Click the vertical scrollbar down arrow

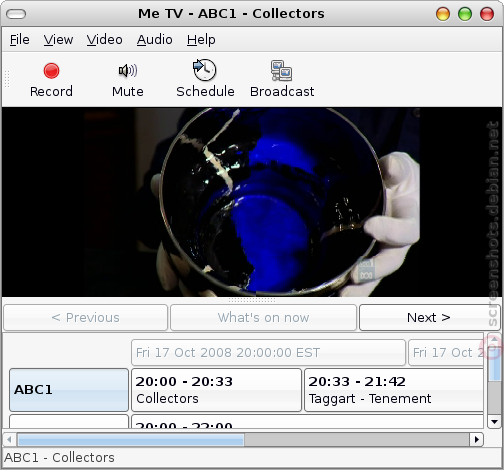pos(494,421)
